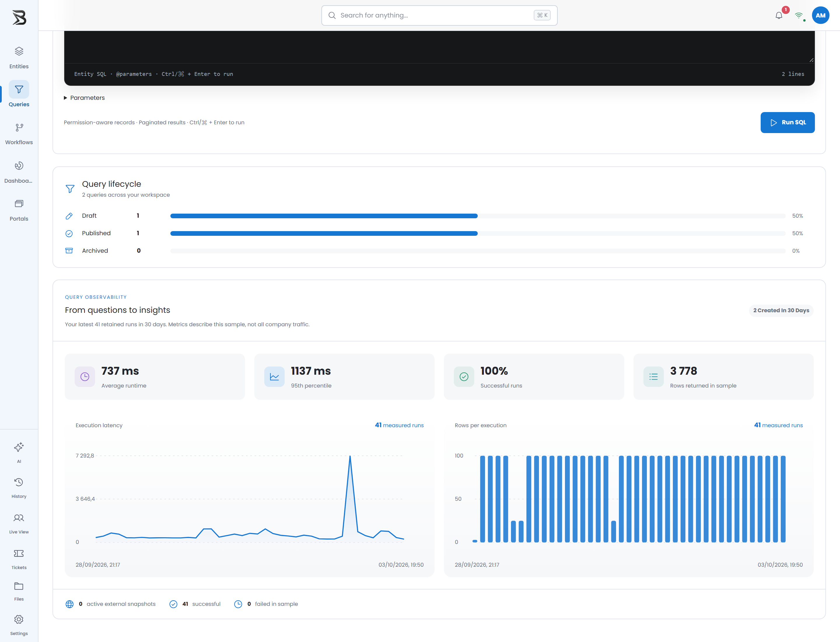Open the Portals section

tap(19, 210)
